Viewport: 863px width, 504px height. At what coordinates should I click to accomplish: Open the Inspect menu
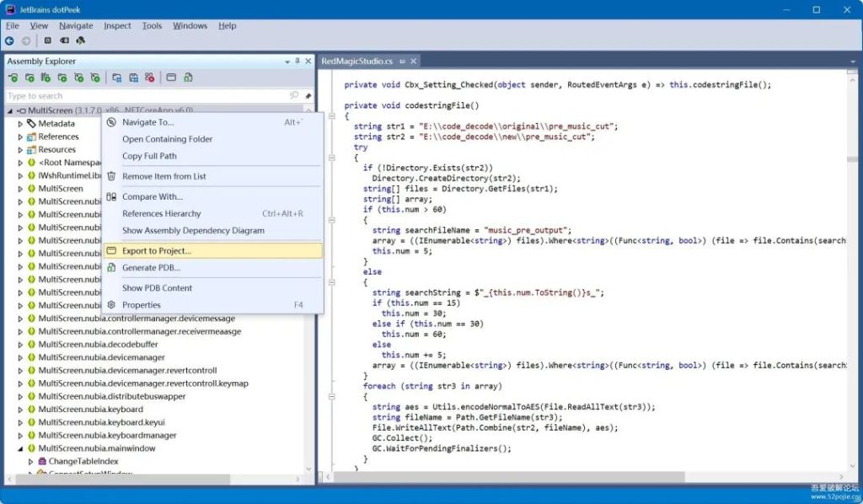tap(117, 26)
